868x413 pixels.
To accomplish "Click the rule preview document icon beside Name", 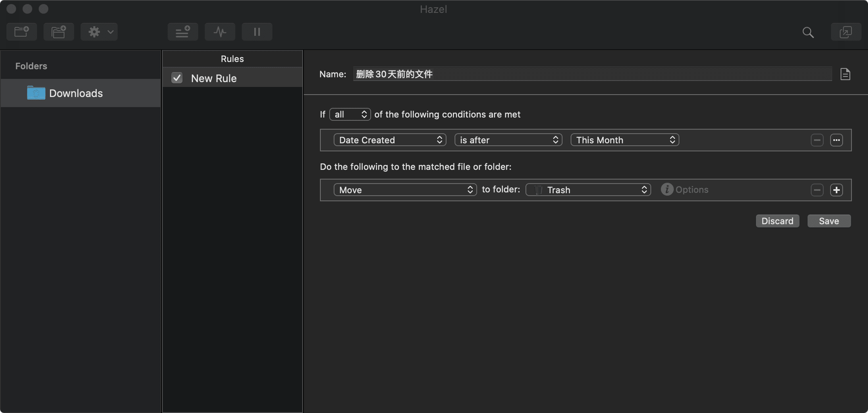I will pyautogui.click(x=845, y=74).
